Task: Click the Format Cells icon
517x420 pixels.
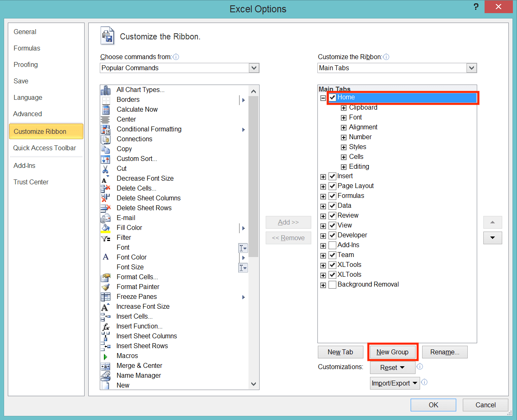Action: 106,277
